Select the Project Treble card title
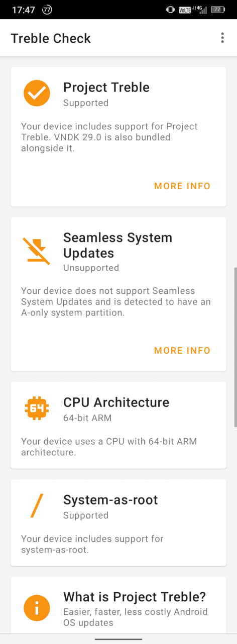The height and width of the screenshot is (644, 237). click(106, 88)
